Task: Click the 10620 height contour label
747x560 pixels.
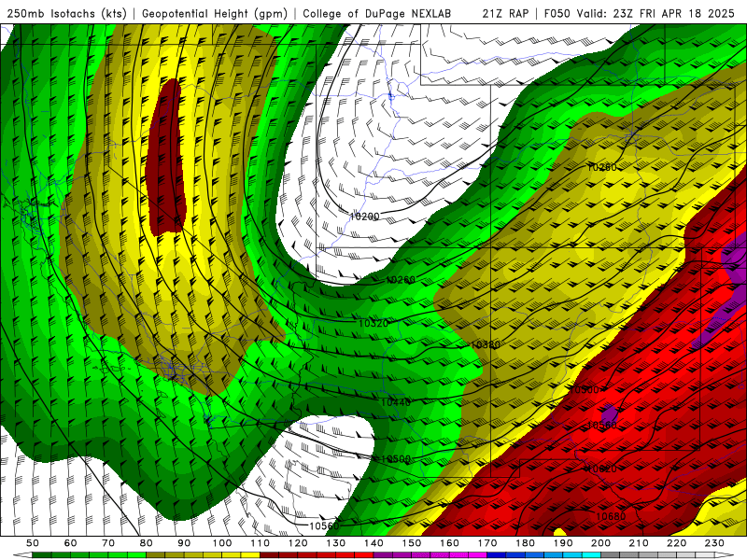Action: (602, 469)
